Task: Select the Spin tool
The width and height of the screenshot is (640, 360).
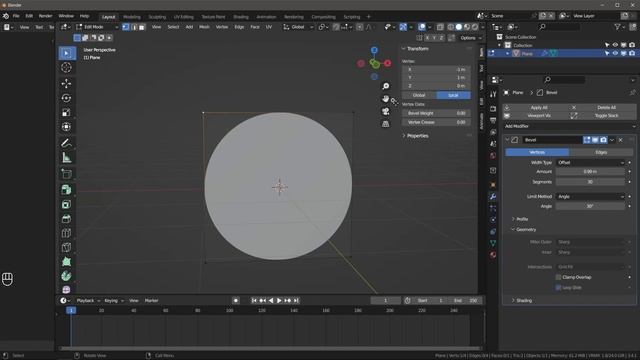Action: pyautogui.click(x=66, y=276)
